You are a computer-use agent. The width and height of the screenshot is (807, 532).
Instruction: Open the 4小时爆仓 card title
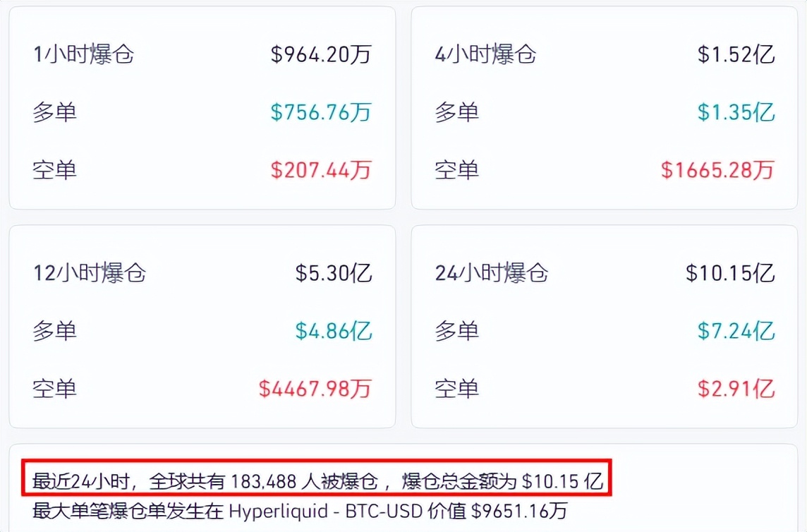(x=485, y=54)
